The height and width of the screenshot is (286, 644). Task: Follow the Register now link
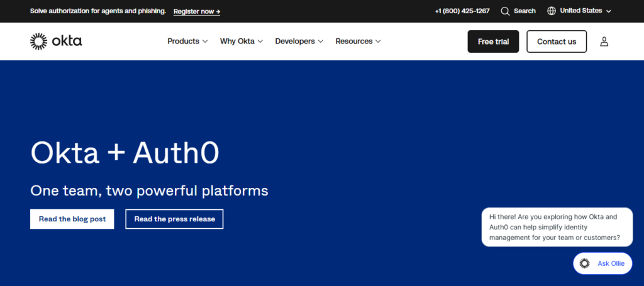pyautogui.click(x=197, y=11)
